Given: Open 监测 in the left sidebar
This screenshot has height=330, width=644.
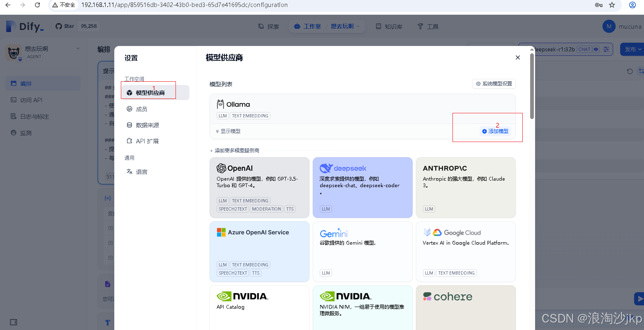Looking at the screenshot, I should click(x=43, y=133).
